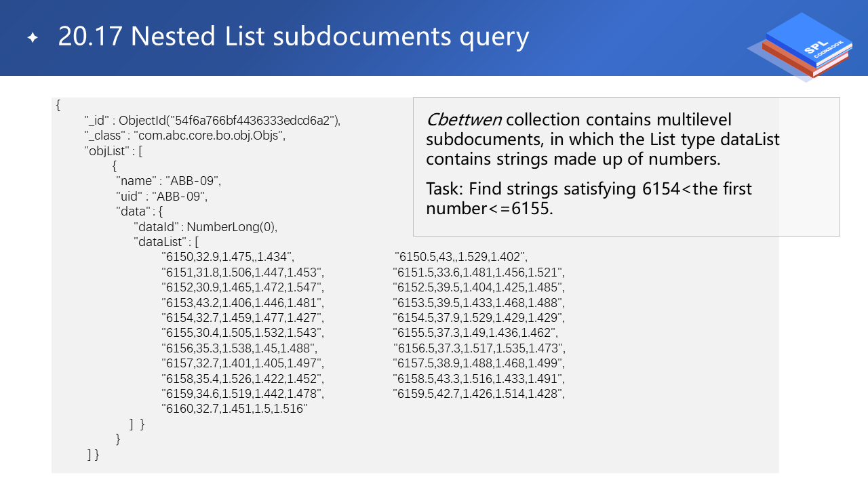Click the slide title "20.17 Nested List subdocuments query"
Image resolution: width=868 pixels, height=488 pixels.
293,37
